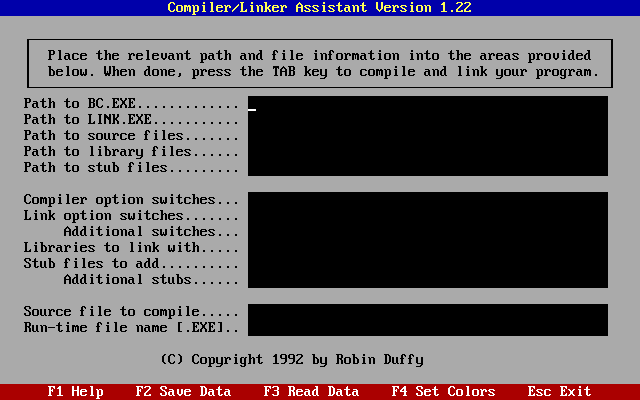Select the Path to LINK.EXE field
640x400 pixels.
427,120
